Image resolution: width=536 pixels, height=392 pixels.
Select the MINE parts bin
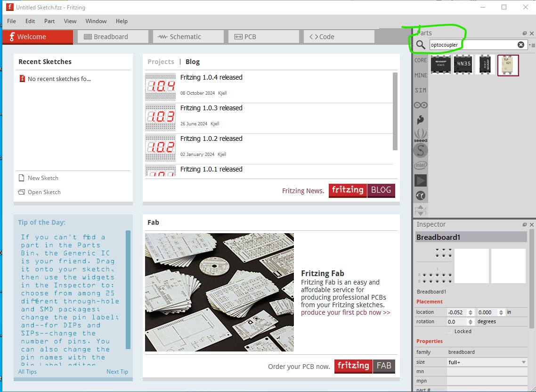click(x=421, y=75)
